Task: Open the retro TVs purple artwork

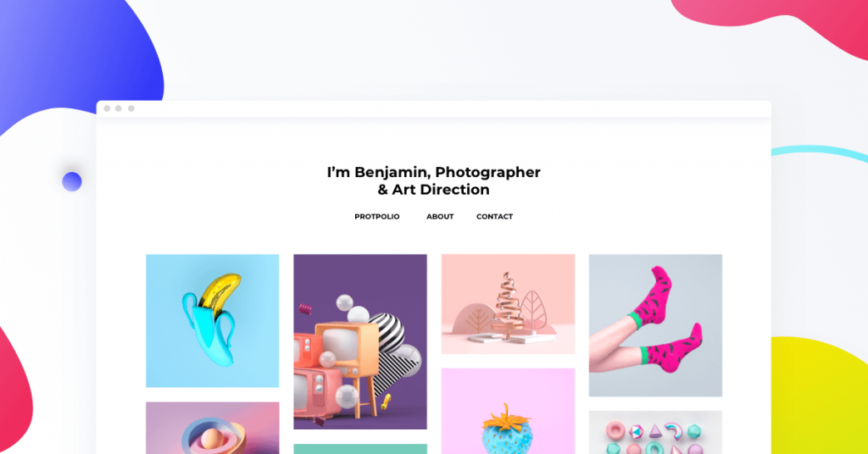Action: click(x=359, y=341)
